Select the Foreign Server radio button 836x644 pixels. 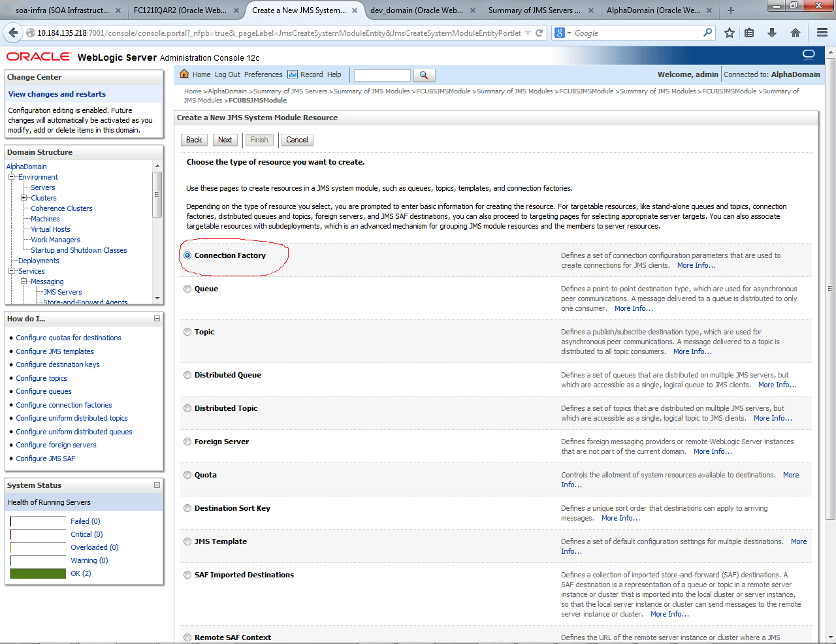pos(187,442)
